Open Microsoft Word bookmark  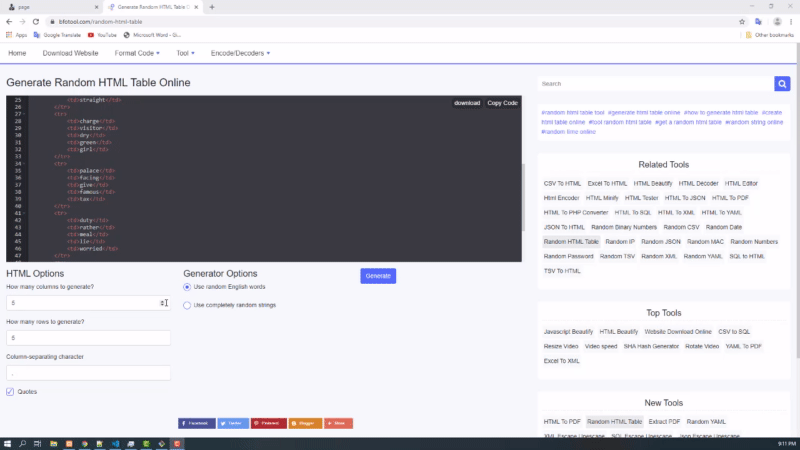tap(152, 35)
